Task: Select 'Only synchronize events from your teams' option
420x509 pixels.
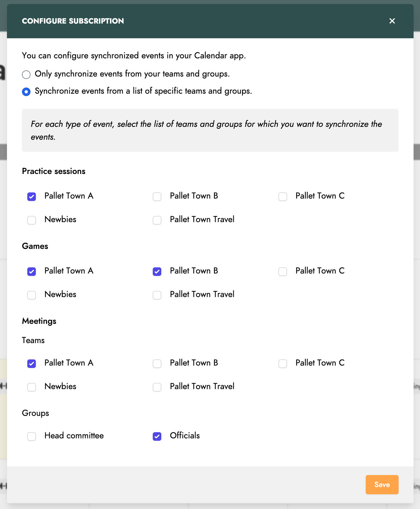Action: click(26, 74)
